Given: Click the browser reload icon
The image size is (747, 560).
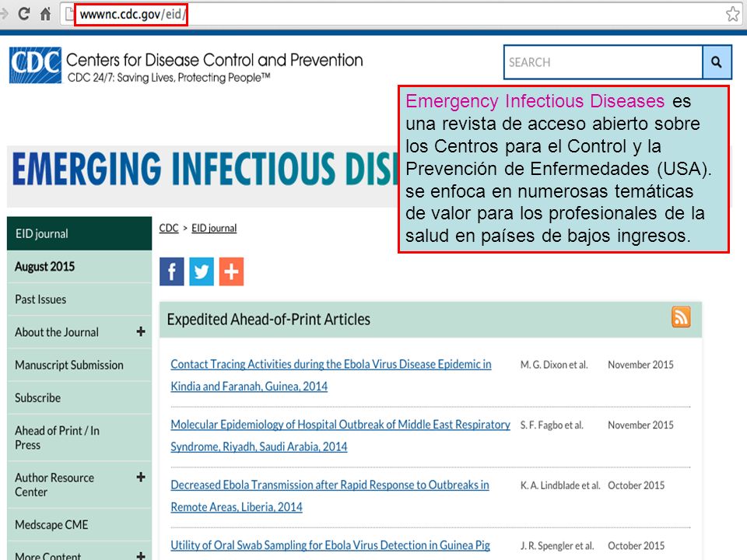Looking at the screenshot, I should (x=24, y=14).
